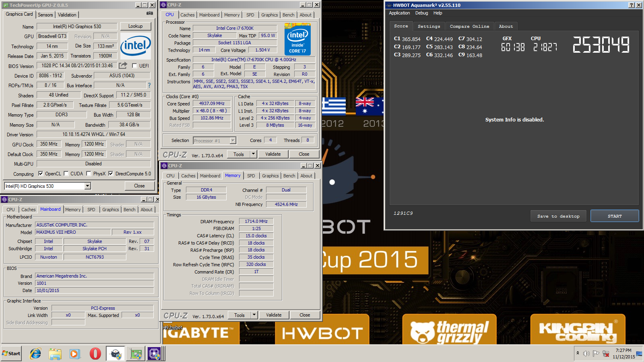This screenshot has width=644, height=362.
Task: Switch to the Validation tab in GPU-Z
Action: (x=67, y=15)
